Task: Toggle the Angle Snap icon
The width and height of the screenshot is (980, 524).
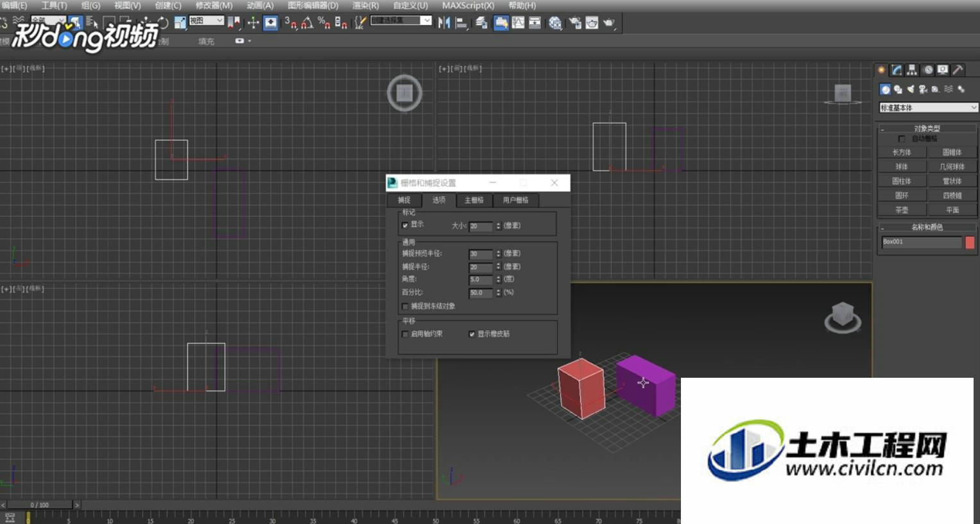Action: [x=307, y=23]
